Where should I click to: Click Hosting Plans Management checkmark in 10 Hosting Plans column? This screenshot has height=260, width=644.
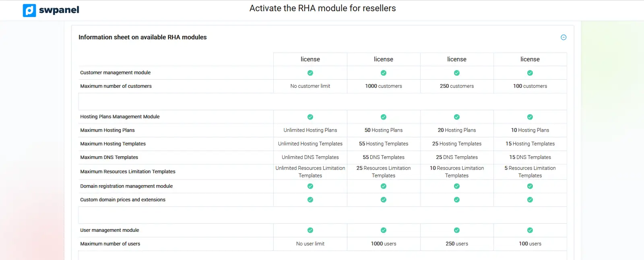coord(530,117)
